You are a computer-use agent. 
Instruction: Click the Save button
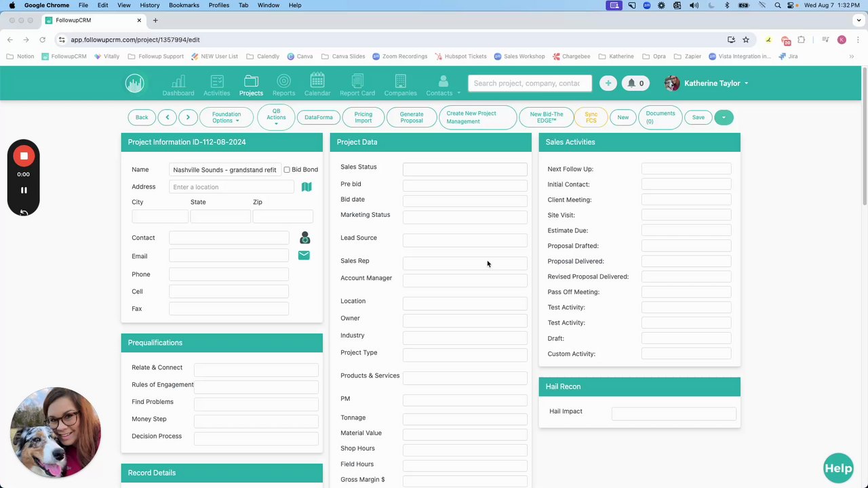click(698, 117)
